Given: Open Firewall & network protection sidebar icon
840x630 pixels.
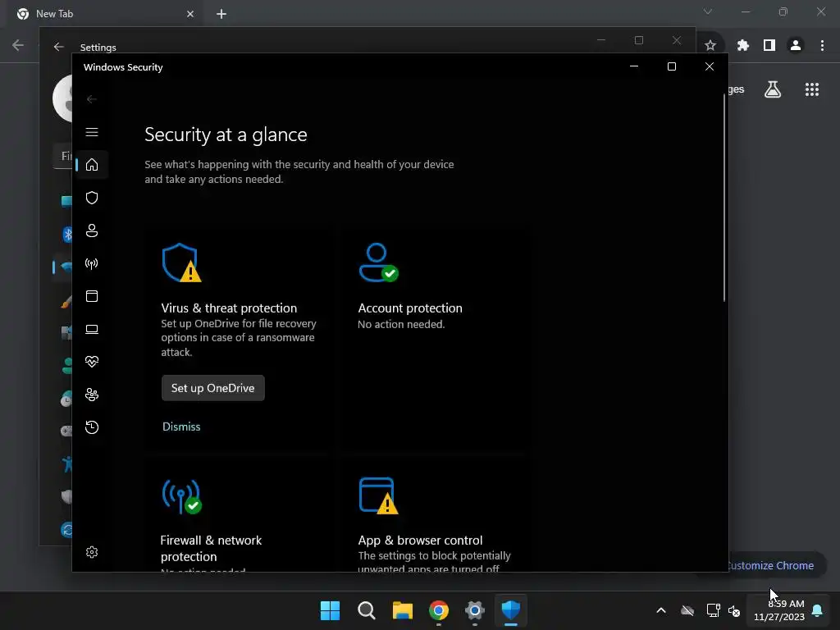Looking at the screenshot, I should (x=92, y=263).
